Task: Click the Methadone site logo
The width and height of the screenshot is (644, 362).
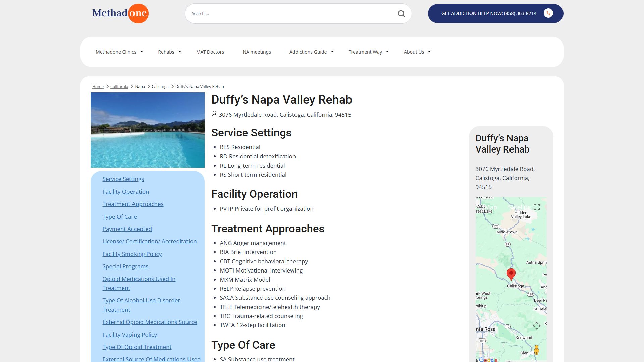Action: (120, 13)
